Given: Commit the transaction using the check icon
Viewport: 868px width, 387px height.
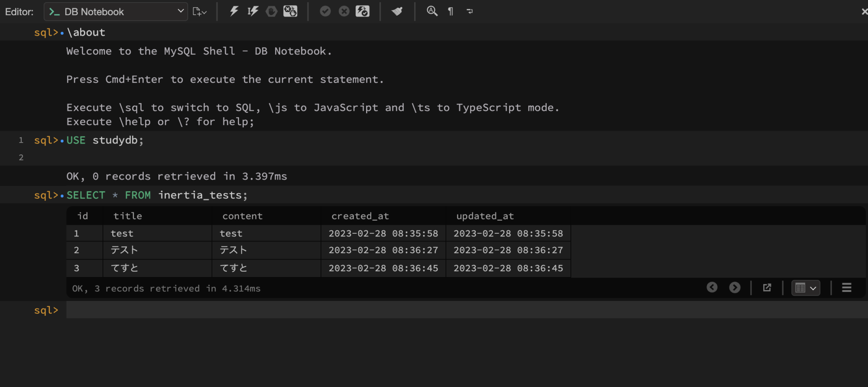Looking at the screenshot, I should click(325, 11).
